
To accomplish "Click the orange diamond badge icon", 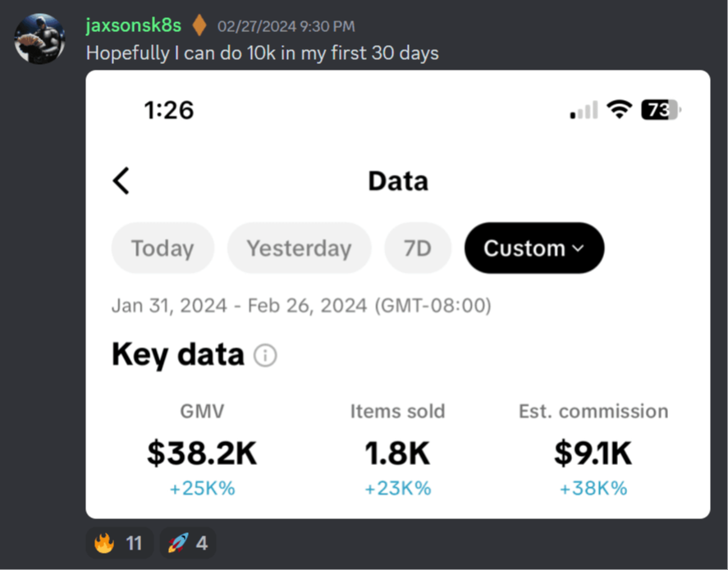I will pyautogui.click(x=199, y=25).
